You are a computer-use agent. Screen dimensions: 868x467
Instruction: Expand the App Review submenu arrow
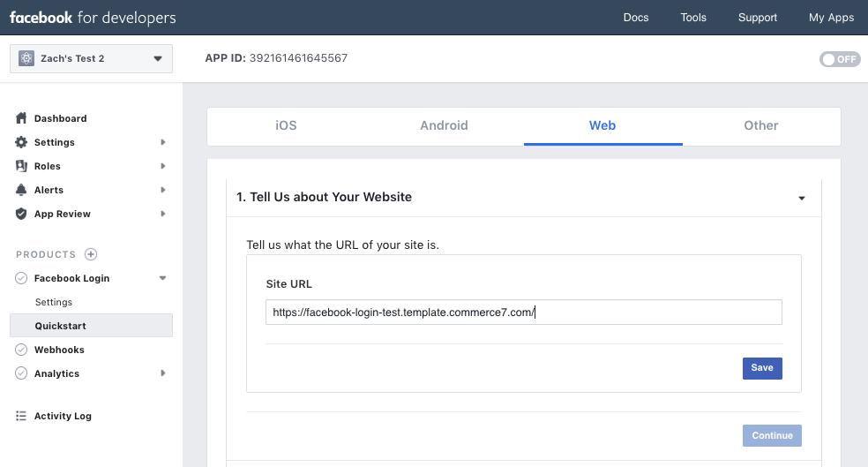162,214
